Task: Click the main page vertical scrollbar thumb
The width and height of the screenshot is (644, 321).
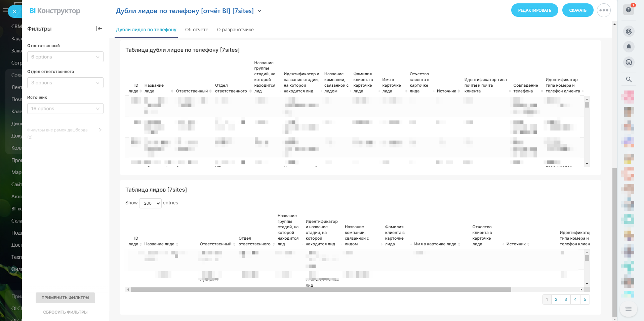Action: pyautogui.click(x=614, y=242)
